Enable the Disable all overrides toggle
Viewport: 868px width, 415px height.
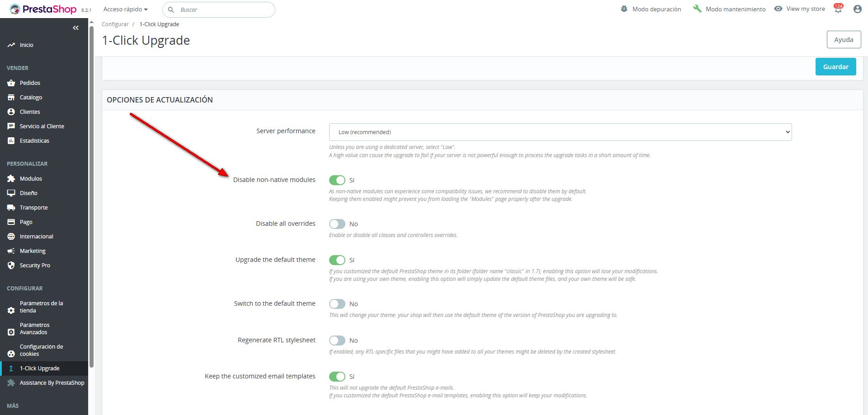[337, 224]
